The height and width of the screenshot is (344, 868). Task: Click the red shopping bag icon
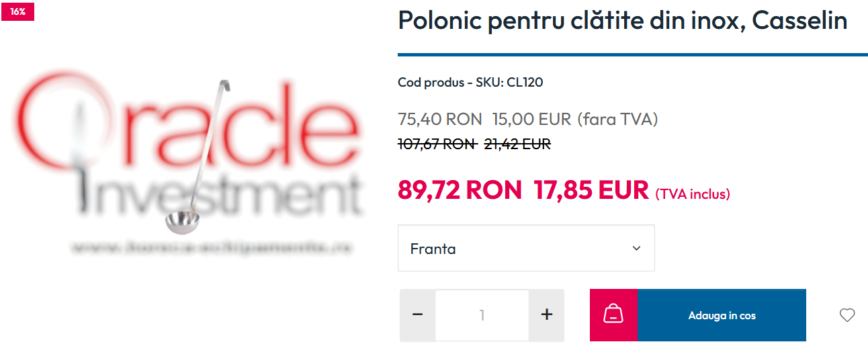613,315
